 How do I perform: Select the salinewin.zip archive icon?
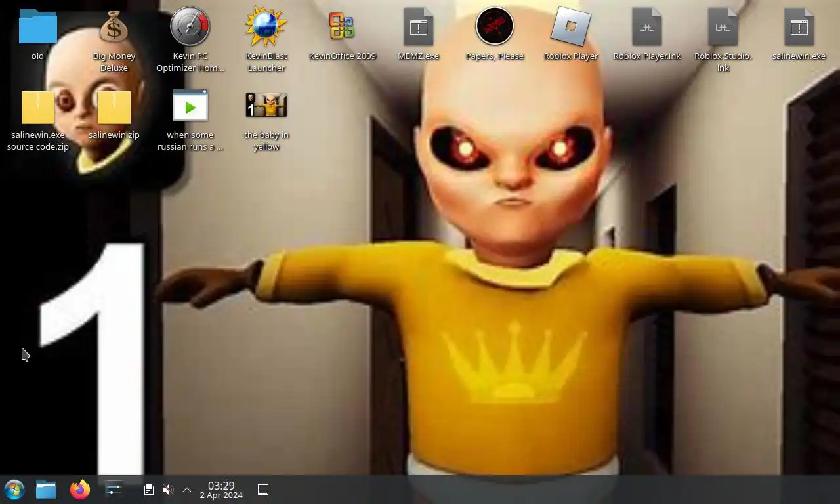click(114, 107)
